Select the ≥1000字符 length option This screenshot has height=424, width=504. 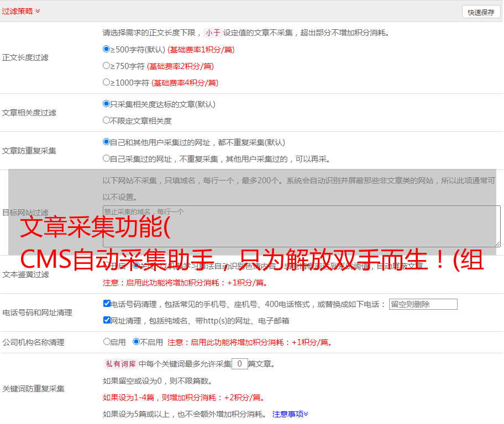106,82
